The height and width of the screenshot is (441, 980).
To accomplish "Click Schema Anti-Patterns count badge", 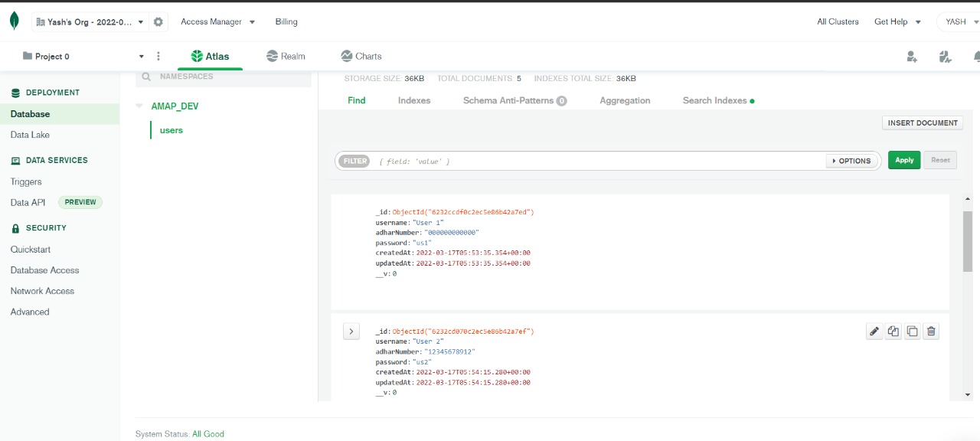I will pyautogui.click(x=562, y=101).
